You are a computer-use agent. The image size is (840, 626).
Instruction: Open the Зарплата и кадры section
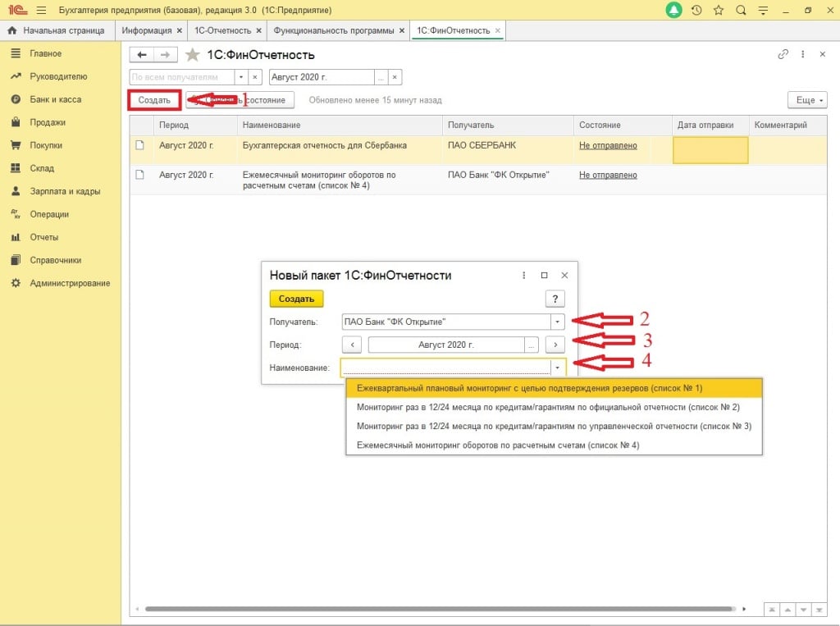pos(65,191)
